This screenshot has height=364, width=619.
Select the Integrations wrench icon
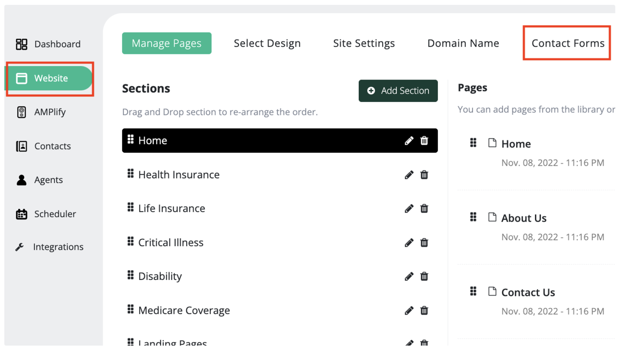pyautogui.click(x=21, y=246)
